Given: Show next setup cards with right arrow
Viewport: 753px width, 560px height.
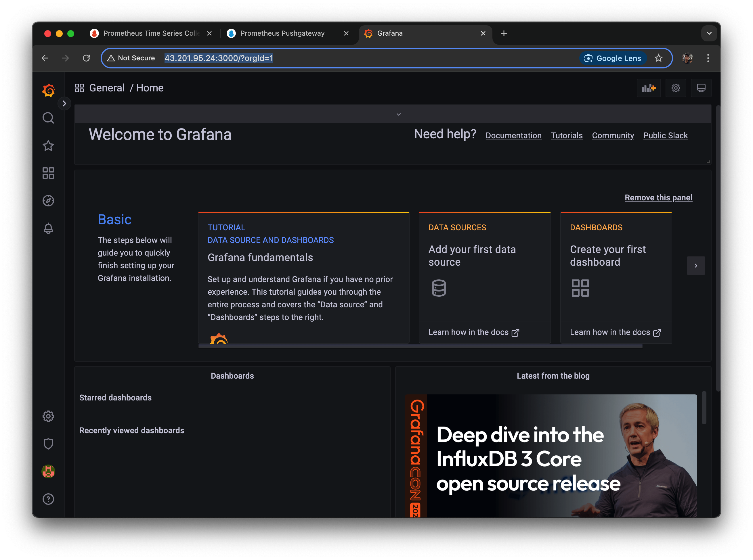Looking at the screenshot, I should click(696, 265).
